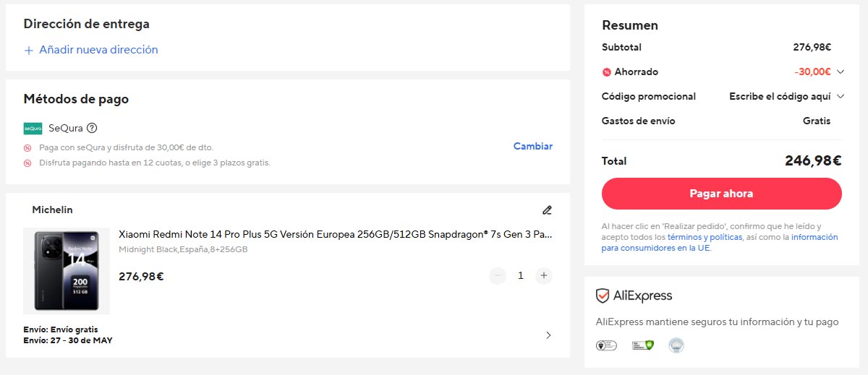The width and height of the screenshot is (868, 375).
Task: Click the Ahorrado discount tag icon
Action: coord(606,72)
